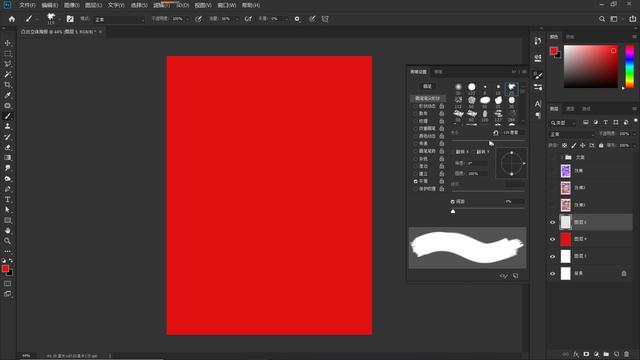The image size is (640, 360).
Task: Add layer style using the fx icon
Action: (576, 354)
